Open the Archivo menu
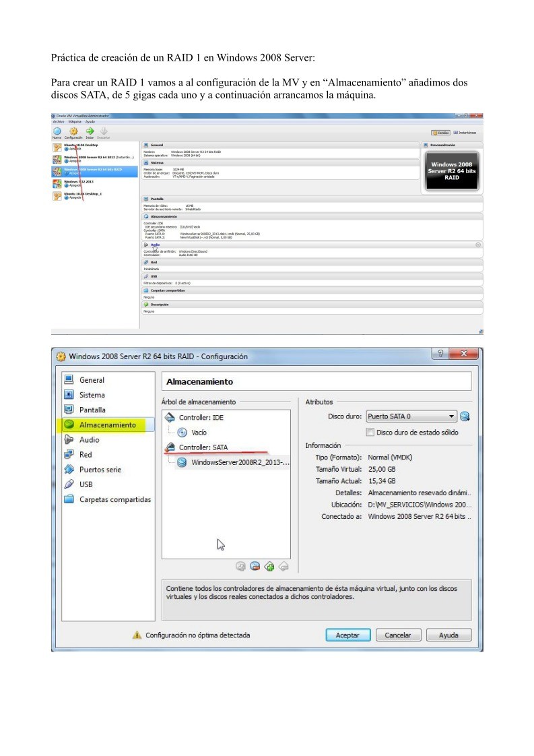This screenshot has height=756, width=534. 58,121
